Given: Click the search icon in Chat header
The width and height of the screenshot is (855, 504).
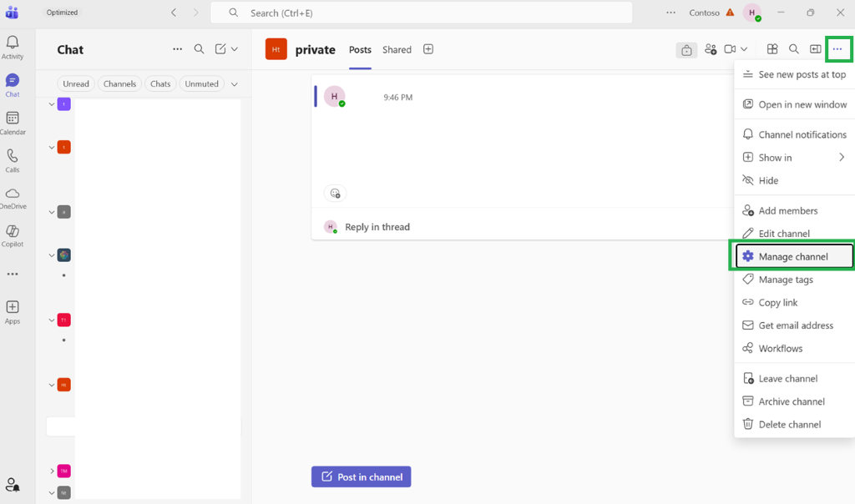Looking at the screenshot, I should pos(199,49).
